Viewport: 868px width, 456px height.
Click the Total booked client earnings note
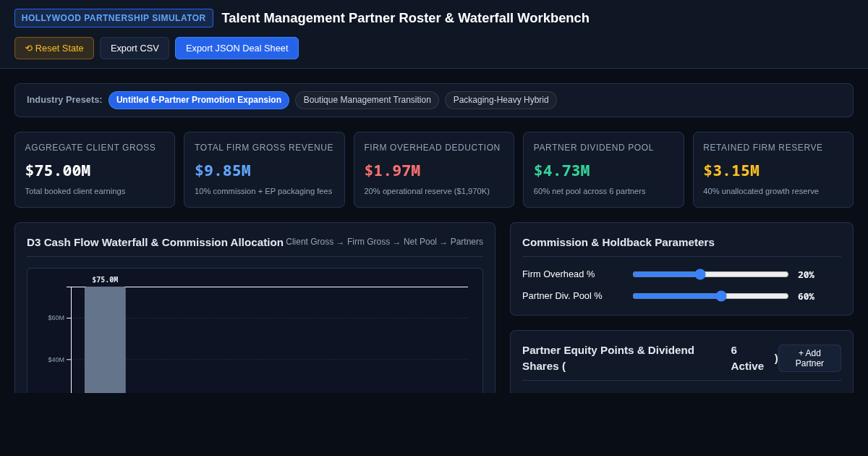click(75, 191)
